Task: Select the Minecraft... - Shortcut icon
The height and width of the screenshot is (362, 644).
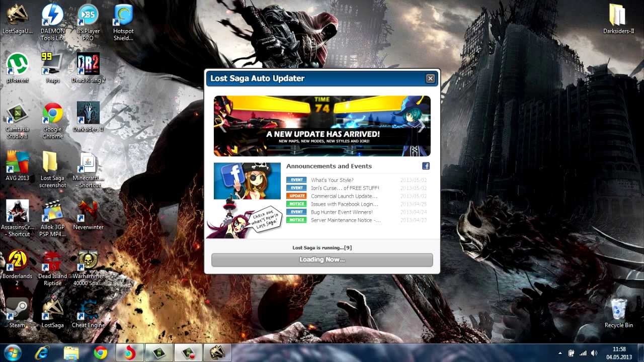Action: tap(88, 169)
